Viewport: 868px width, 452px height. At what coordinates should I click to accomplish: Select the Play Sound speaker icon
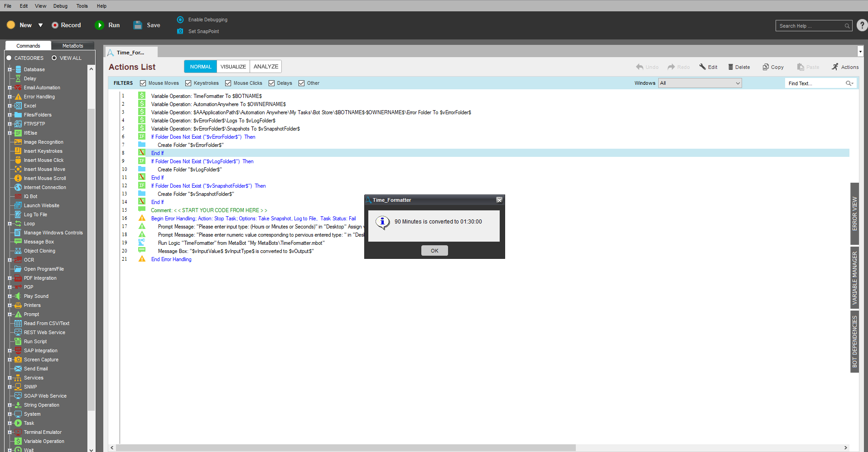(18, 296)
